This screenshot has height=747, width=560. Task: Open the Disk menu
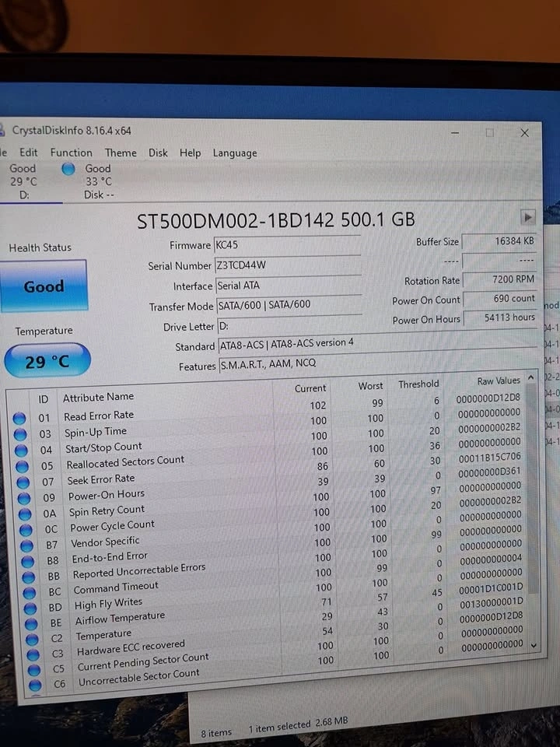[158, 153]
